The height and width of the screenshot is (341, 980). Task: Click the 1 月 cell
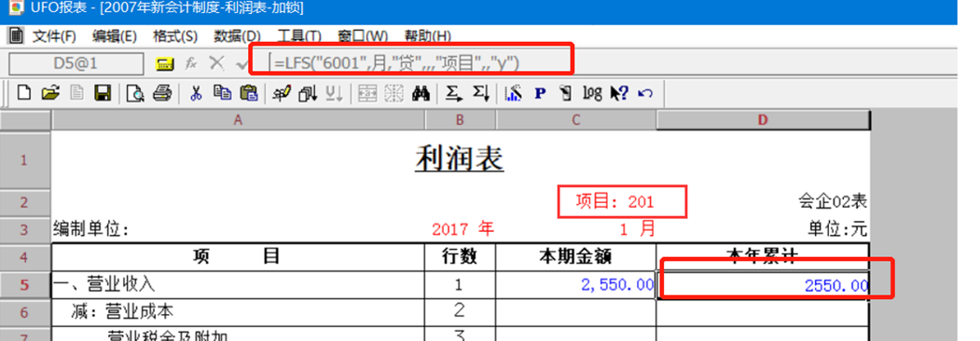638,228
